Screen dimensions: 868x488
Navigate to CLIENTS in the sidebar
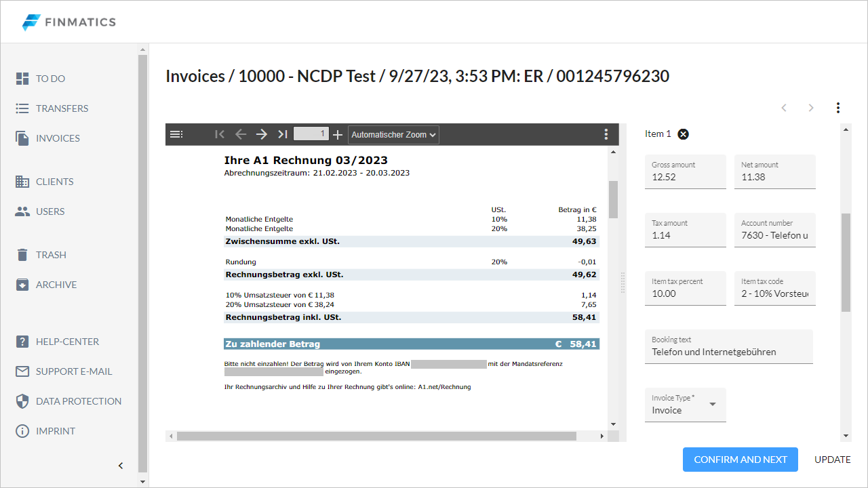tap(54, 182)
